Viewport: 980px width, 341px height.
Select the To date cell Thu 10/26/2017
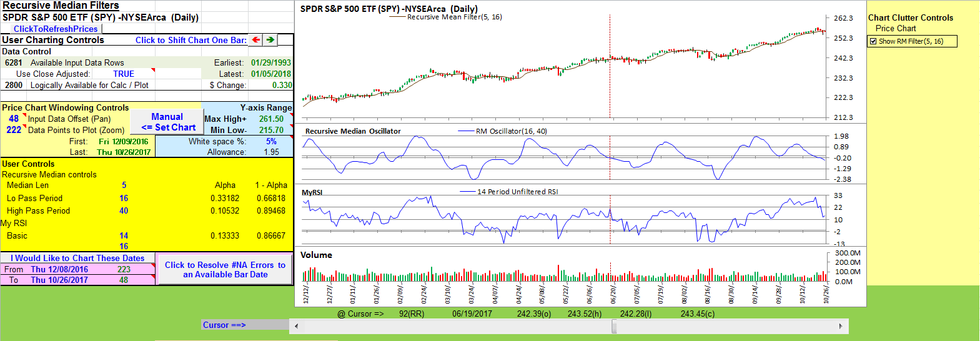[59, 280]
